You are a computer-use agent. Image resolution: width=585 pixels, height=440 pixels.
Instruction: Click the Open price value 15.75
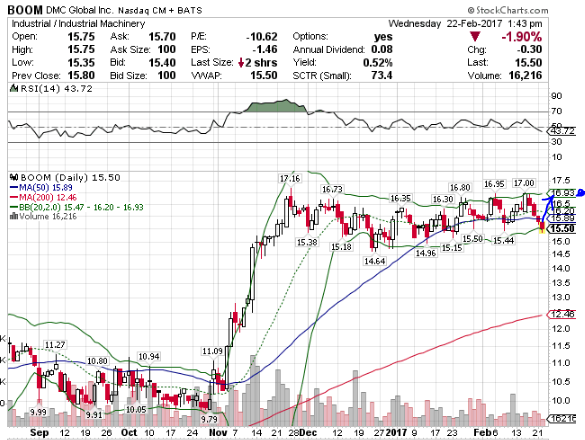pyautogui.click(x=81, y=37)
